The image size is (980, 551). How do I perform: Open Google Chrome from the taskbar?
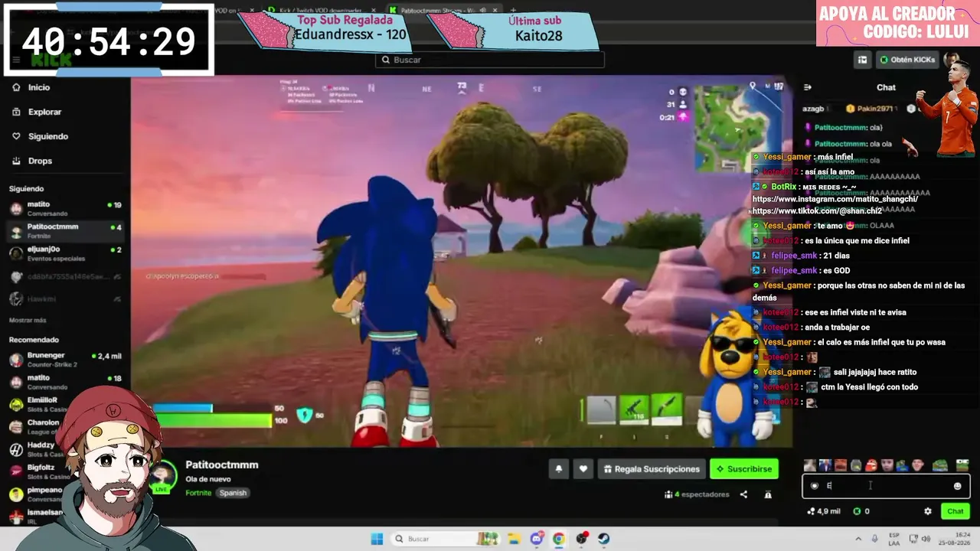[x=559, y=539]
